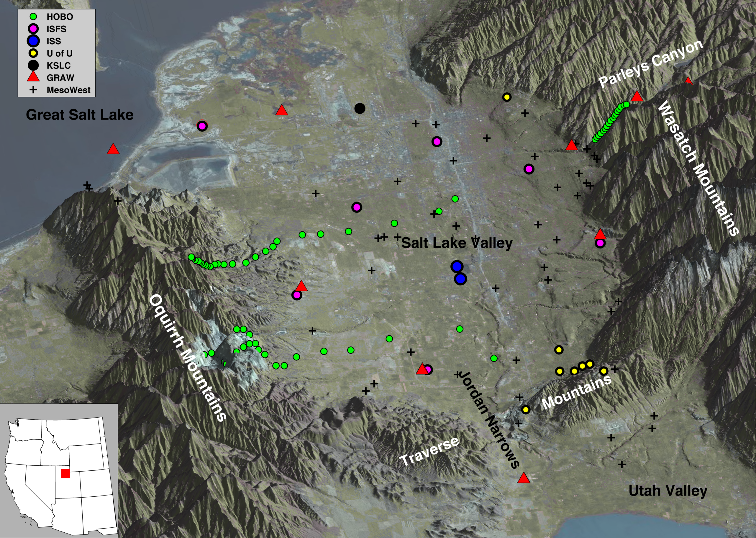Click the red GRAW triangle below the Jordan Narrows label
The width and height of the screenshot is (756, 538).
[524, 478]
